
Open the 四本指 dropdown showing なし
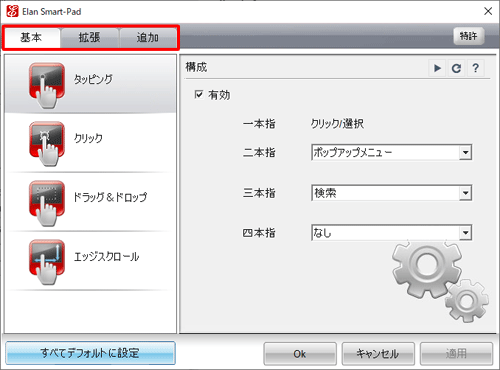point(392,233)
